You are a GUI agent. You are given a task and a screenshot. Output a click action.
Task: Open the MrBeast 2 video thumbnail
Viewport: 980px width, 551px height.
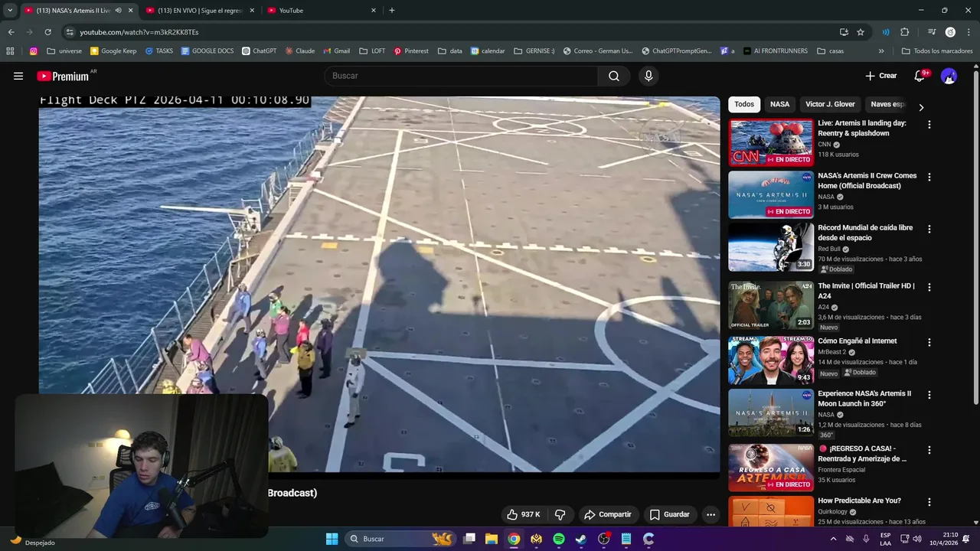tap(771, 360)
